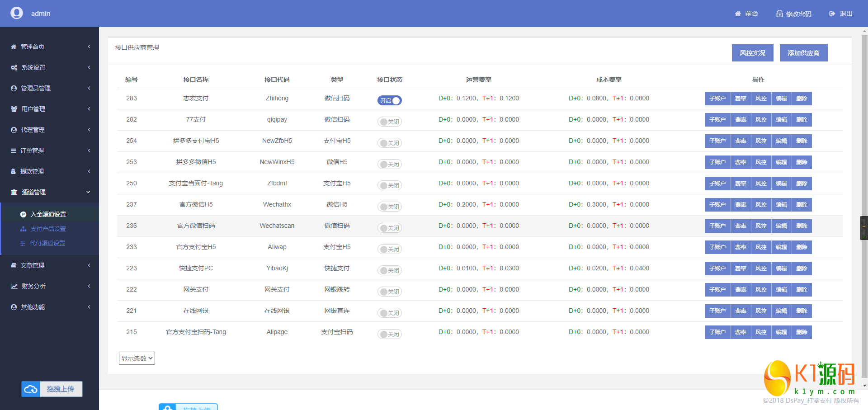Screen dimensions: 868x410
Task: Click the 接口名称 column header
Action: [x=196, y=80]
